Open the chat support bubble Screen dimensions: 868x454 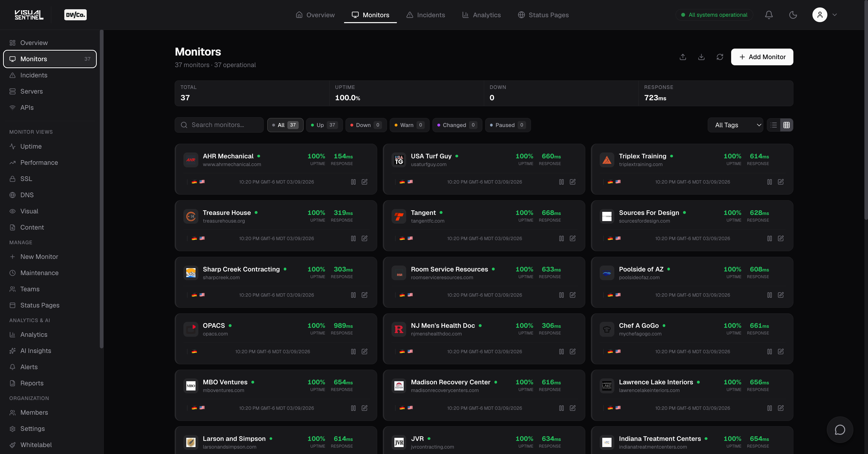(839, 430)
